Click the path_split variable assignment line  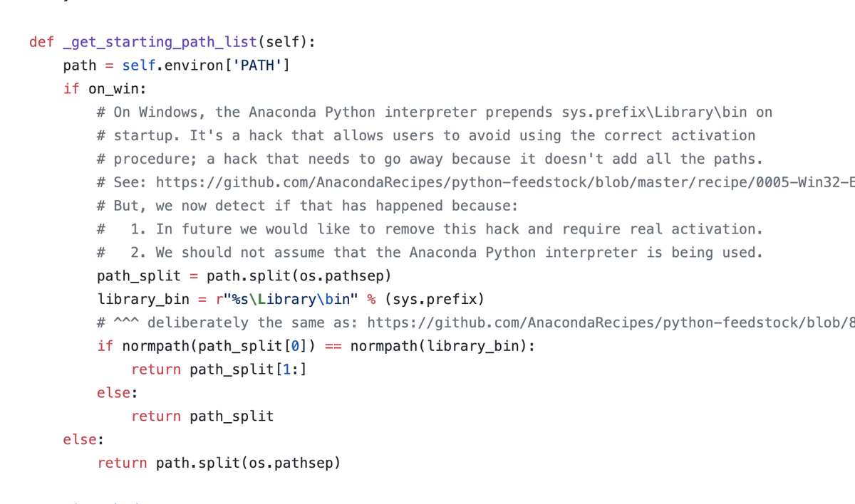244,275
